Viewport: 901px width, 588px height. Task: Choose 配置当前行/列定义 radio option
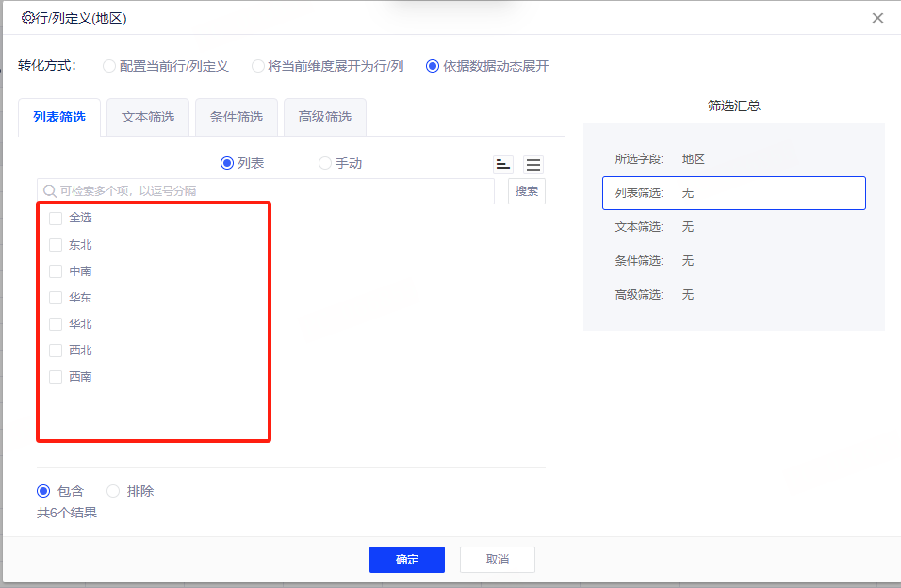[x=109, y=66]
